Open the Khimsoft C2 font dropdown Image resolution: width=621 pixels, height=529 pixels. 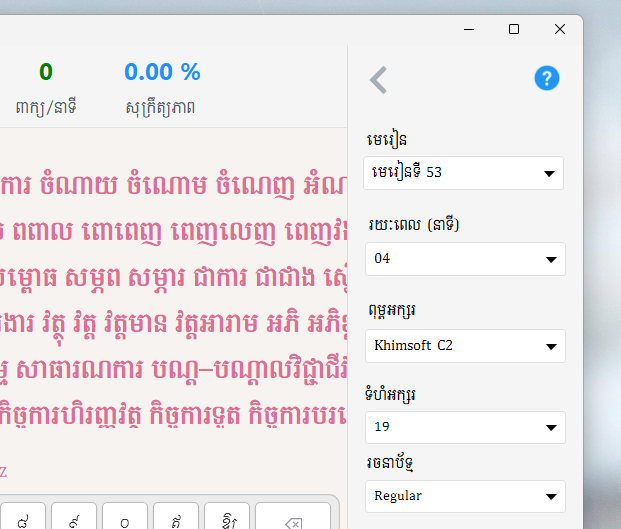click(x=464, y=346)
